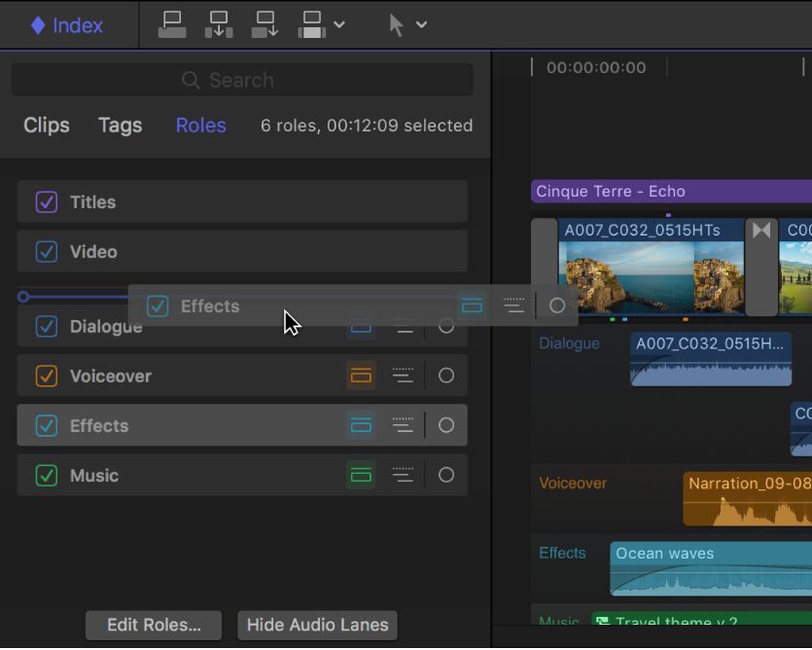Uncheck the Titles role checkbox
812x650 pixels.
(47, 202)
